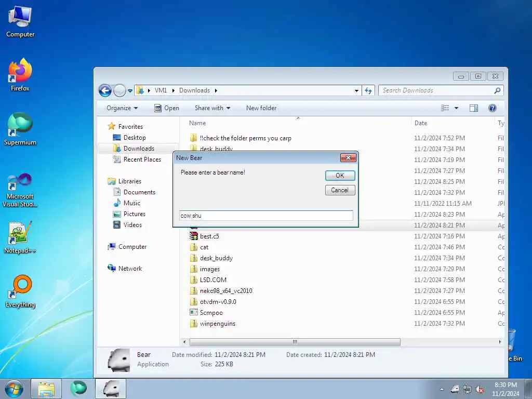
Task: Open the Firefox desktop shortcut
Action: point(20,75)
